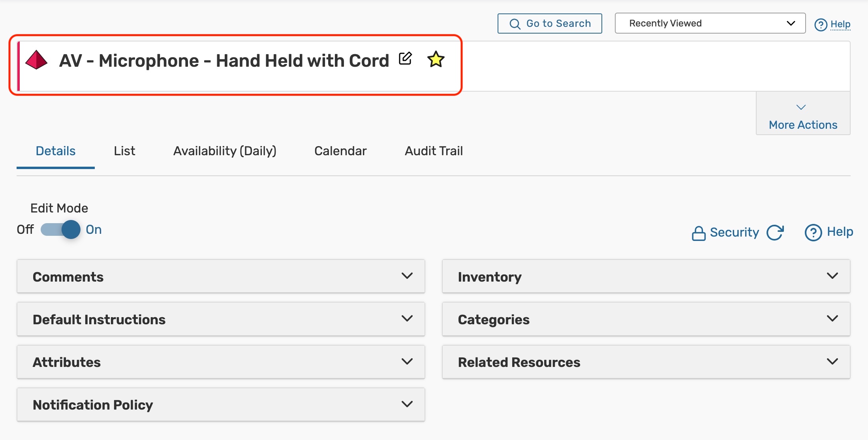This screenshot has height=440, width=868.
Task: Click the red diamond resource icon
Action: (x=36, y=60)
